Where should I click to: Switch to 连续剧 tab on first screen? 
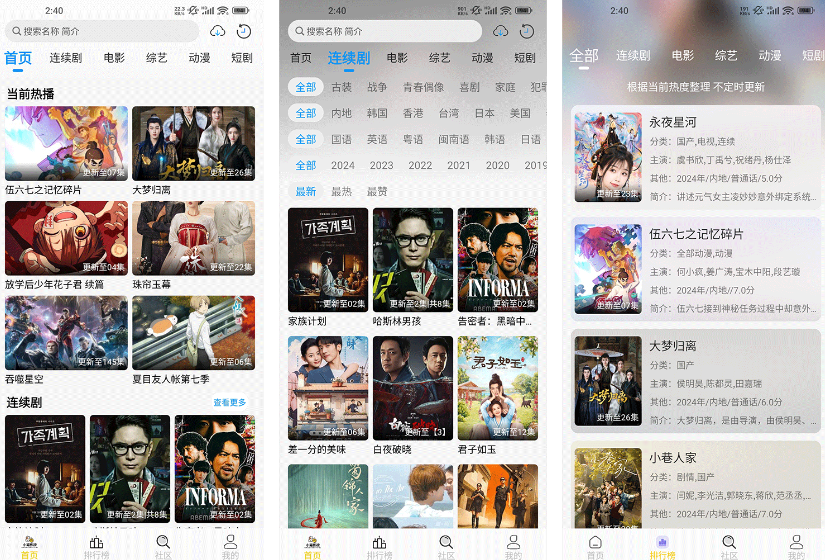[66, 58]
